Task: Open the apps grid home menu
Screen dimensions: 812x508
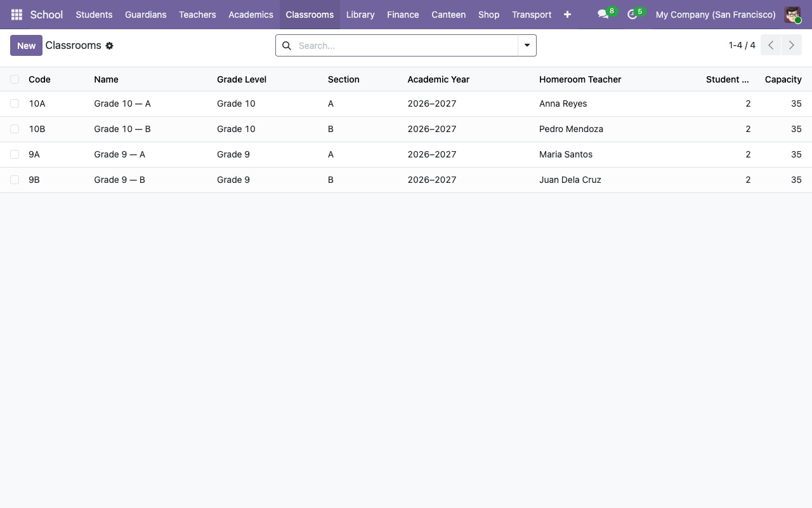Action: point(16,15)
